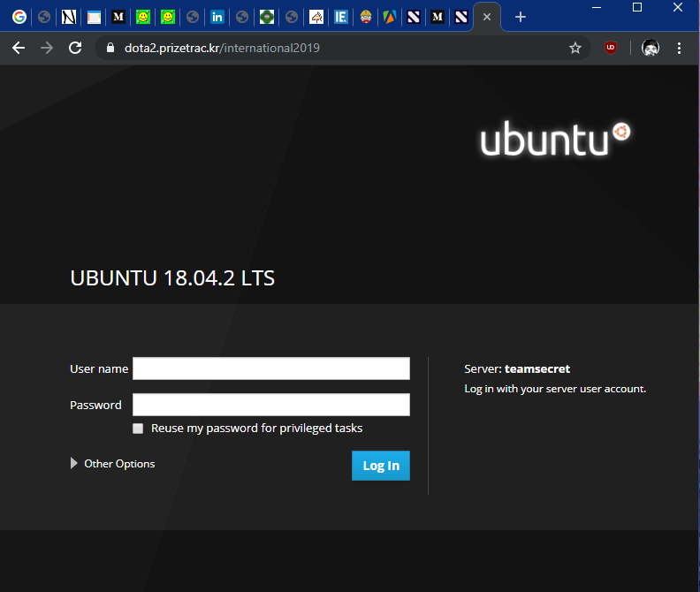
Task: Expand Other Options
Action: 112,463
